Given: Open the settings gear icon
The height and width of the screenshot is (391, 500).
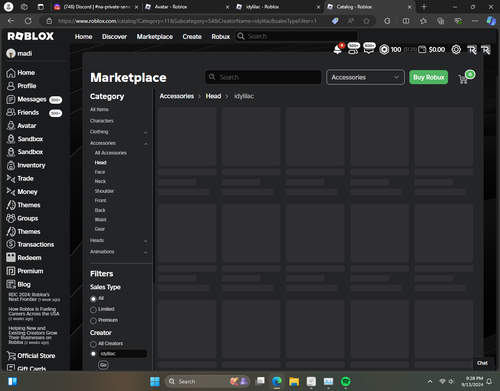Looking at the screenshot, I should [456, 50].
